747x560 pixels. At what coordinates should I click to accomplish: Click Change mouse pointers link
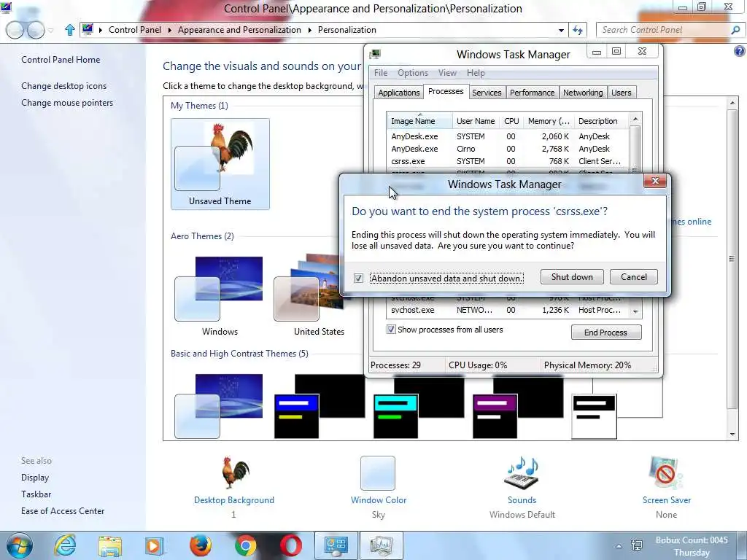(x=67, y=102)
